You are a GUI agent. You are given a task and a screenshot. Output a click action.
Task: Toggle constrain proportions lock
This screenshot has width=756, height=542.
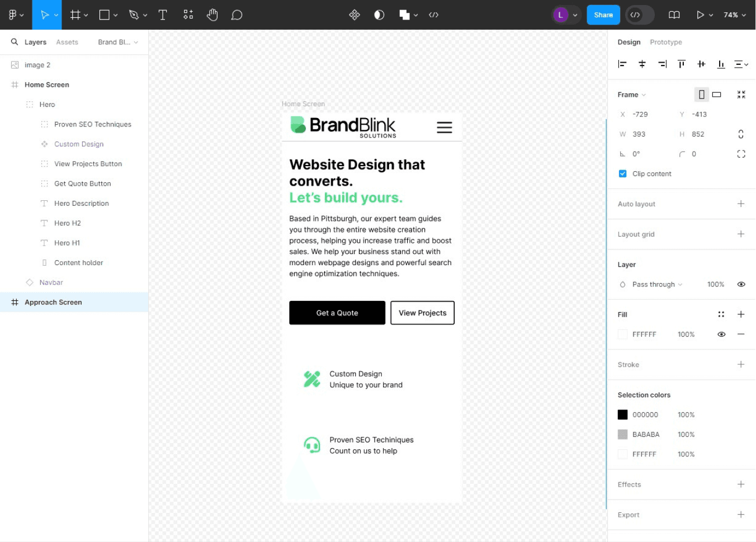tap(741, 134)
